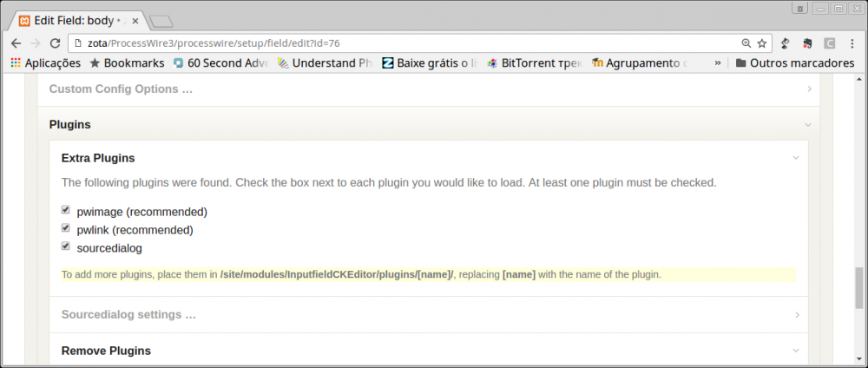Image resolution: width=868 pixels, height=368 pixels.
Task: Click the window pin button at top
Action: pos(799,9)
